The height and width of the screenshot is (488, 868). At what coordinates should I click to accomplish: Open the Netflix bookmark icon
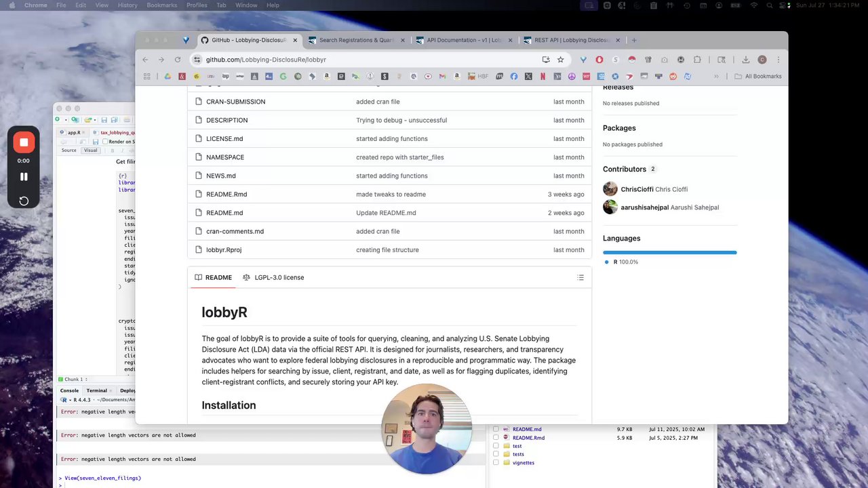[542, 77]
